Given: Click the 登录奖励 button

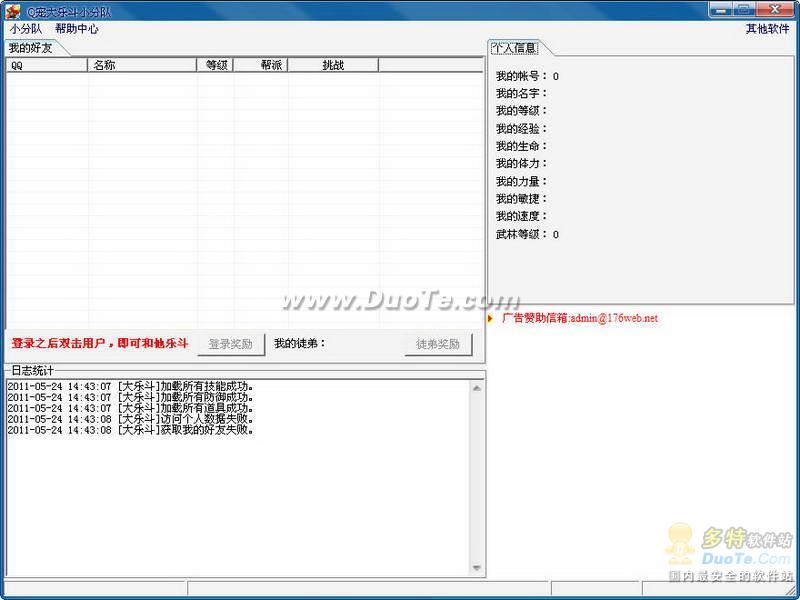Looking at the screenshot, I should (231, 344).
